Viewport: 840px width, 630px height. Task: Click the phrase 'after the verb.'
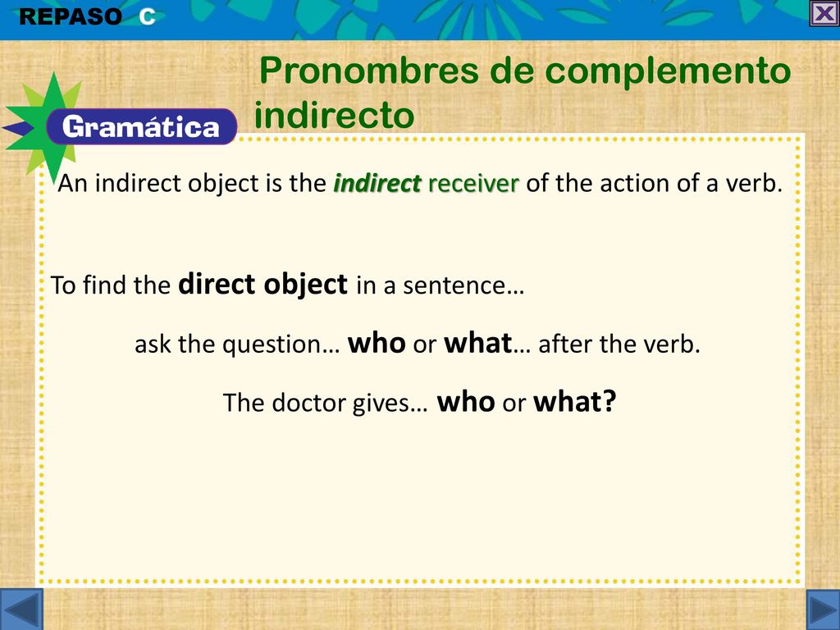pos(619,344)
